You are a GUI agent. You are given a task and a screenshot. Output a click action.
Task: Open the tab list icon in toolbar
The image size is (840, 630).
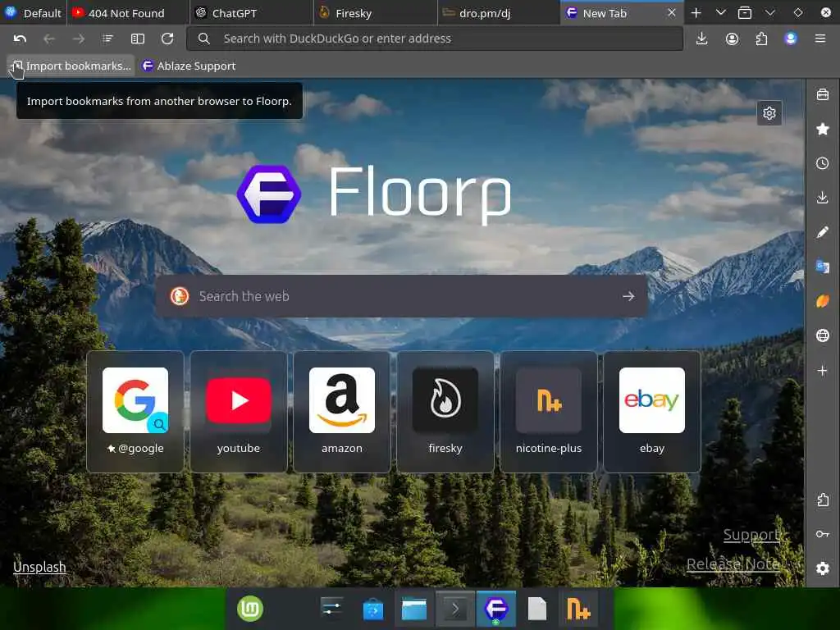(107, 39)
